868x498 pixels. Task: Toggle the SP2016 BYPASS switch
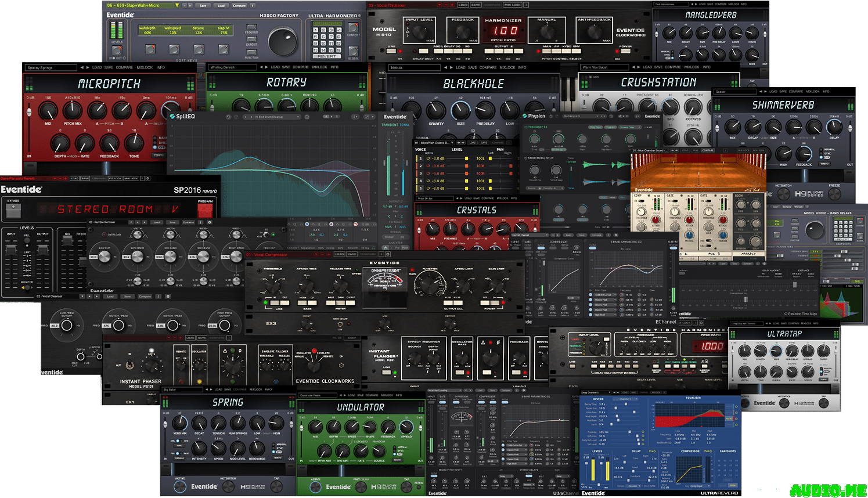pyautogui.click(x=13, y=210)
